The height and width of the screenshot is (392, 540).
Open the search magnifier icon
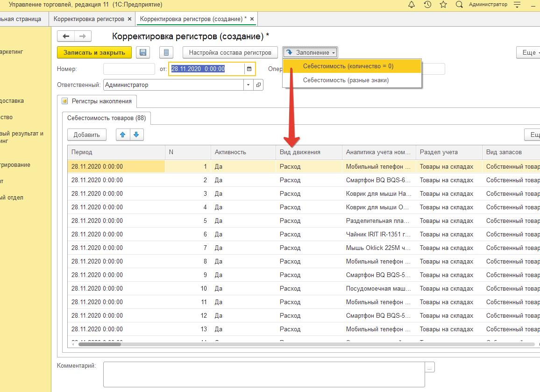[x=459, y=5]
